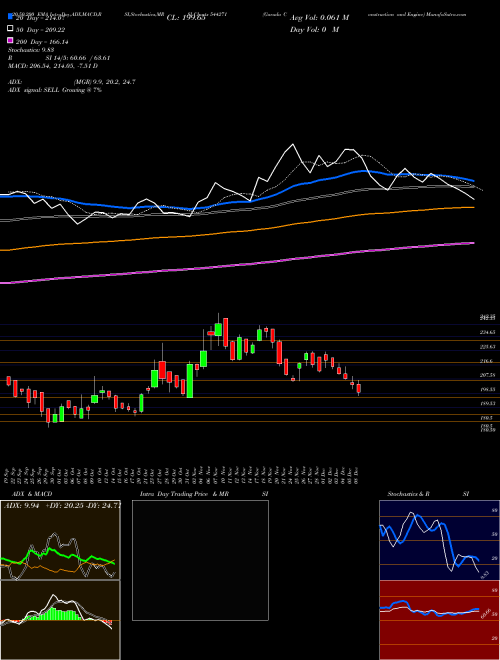Click the 207.58 price axis label
500x660 pixels.
487,375
